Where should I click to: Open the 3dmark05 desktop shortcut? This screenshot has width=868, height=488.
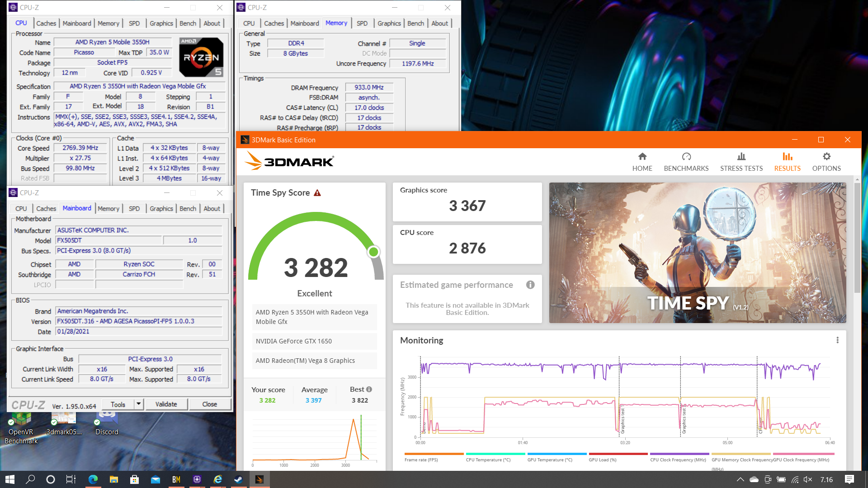coord(64,422)
